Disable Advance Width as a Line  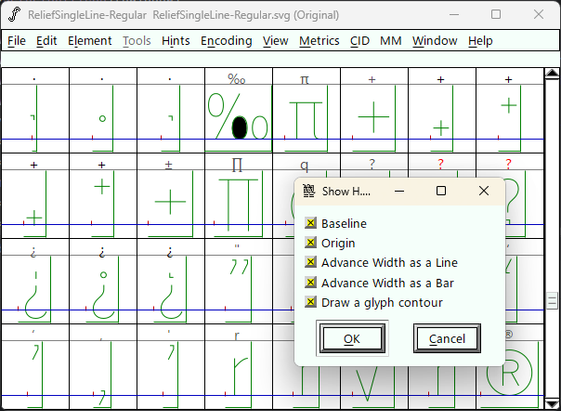[311, 263]
